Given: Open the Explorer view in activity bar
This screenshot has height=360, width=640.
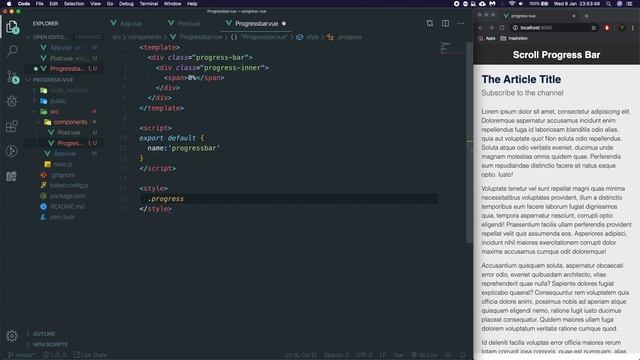Looking at the screenshot, I should pyautogui.click(x=12, y=27).
